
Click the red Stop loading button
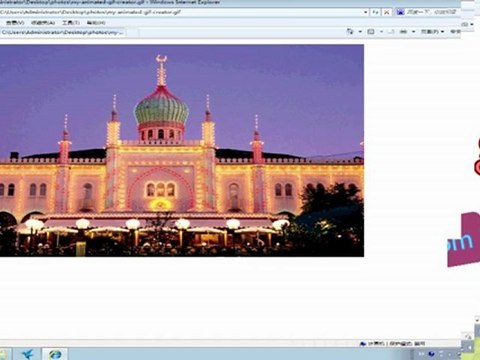pyautogui.click(x=386, y=12)
